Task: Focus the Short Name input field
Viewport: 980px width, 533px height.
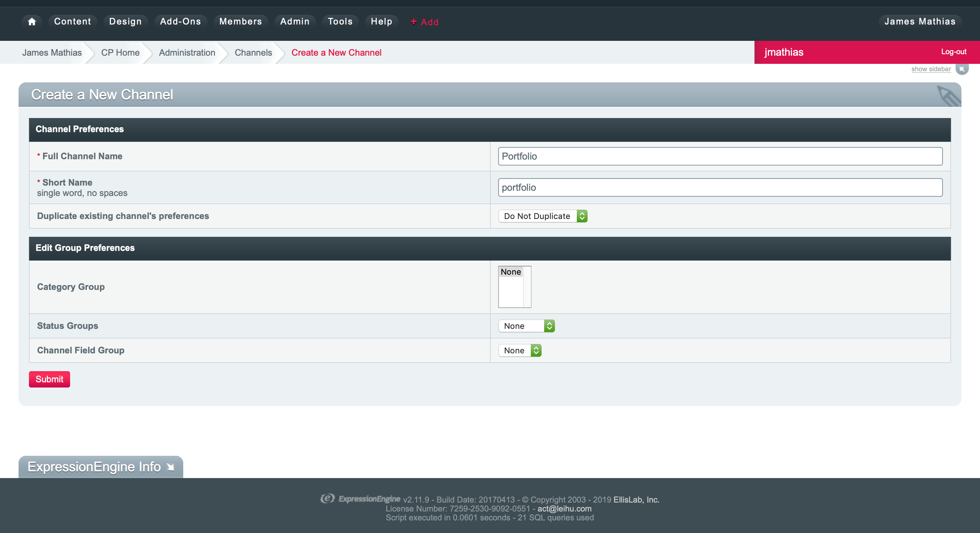Action: pos(720,188)
